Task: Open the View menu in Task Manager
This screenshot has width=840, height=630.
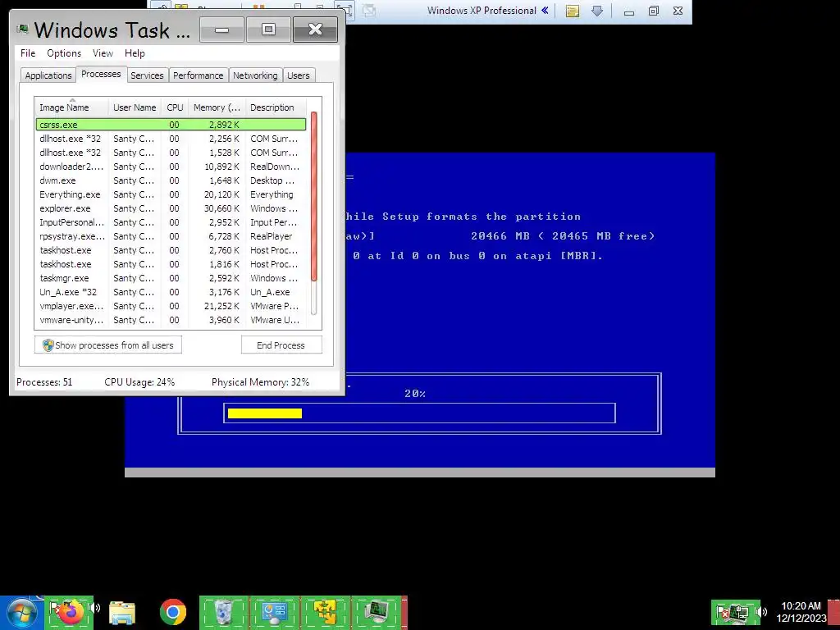Action: (103, 53)
